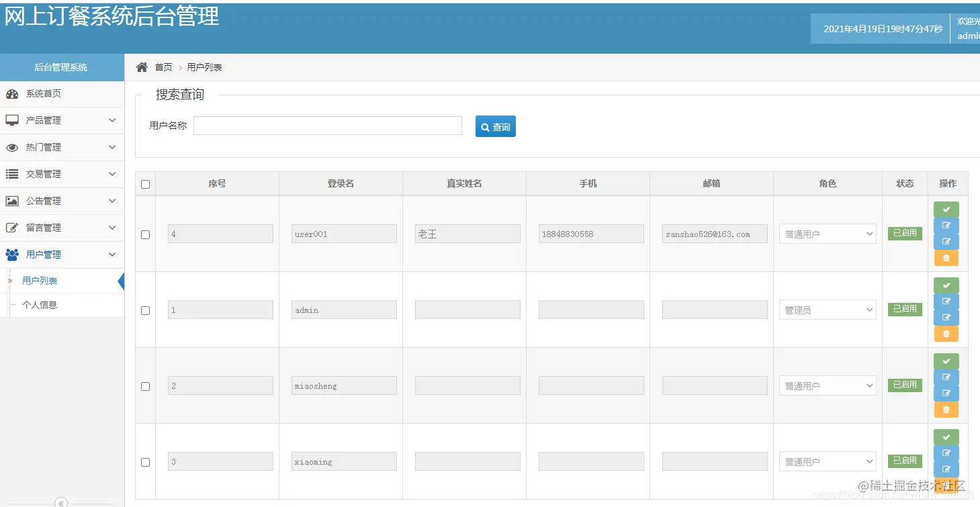Viewport: 980px width, 507px height.
Task: Click edit icon directly under miaosheng's green check
Action: tap(946, 377)
